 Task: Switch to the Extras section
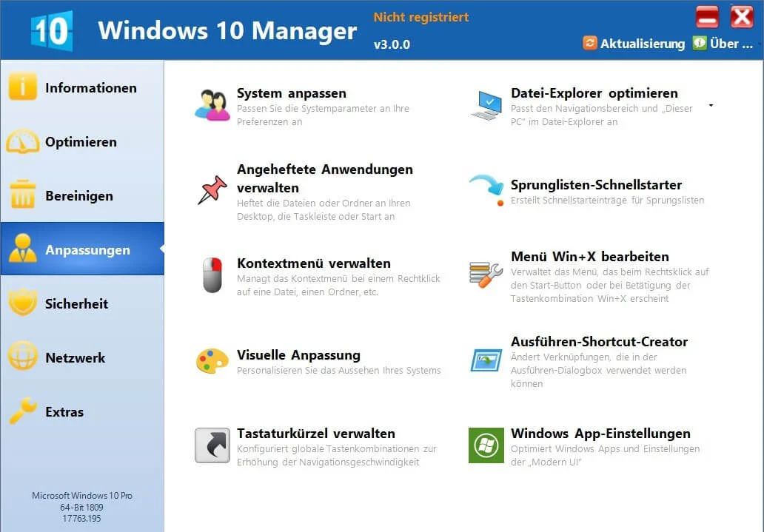(82, 411)
